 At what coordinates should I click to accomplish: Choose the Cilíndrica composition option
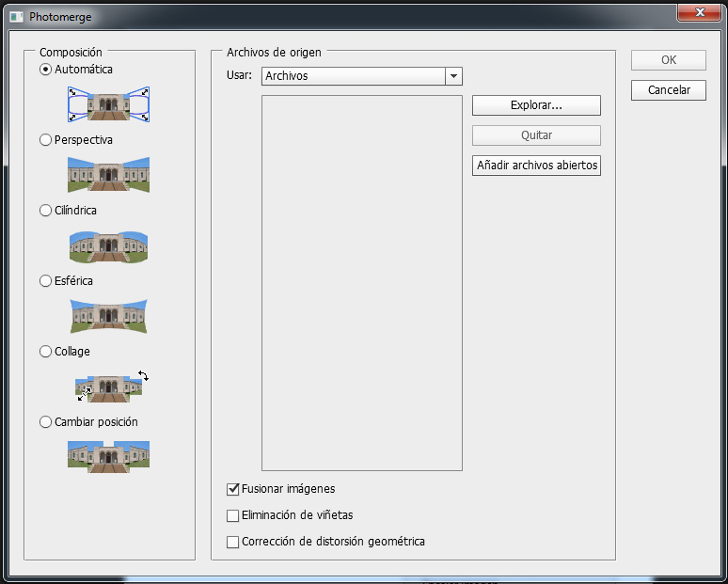tap(45, 211)
